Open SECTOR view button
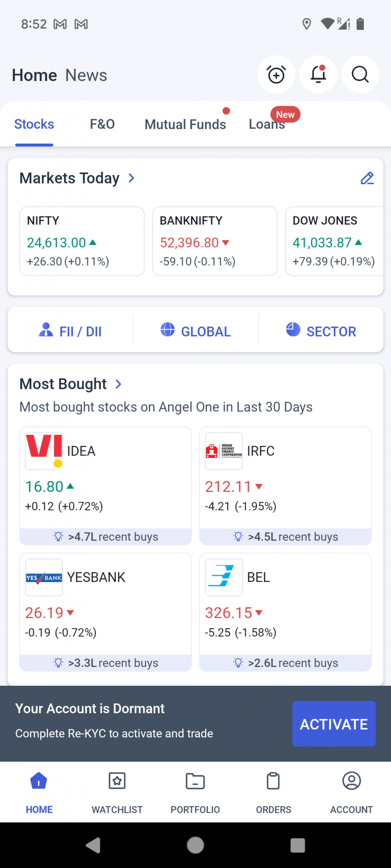The height and width of the screenshot is (868, 391). tap(321, 331)
